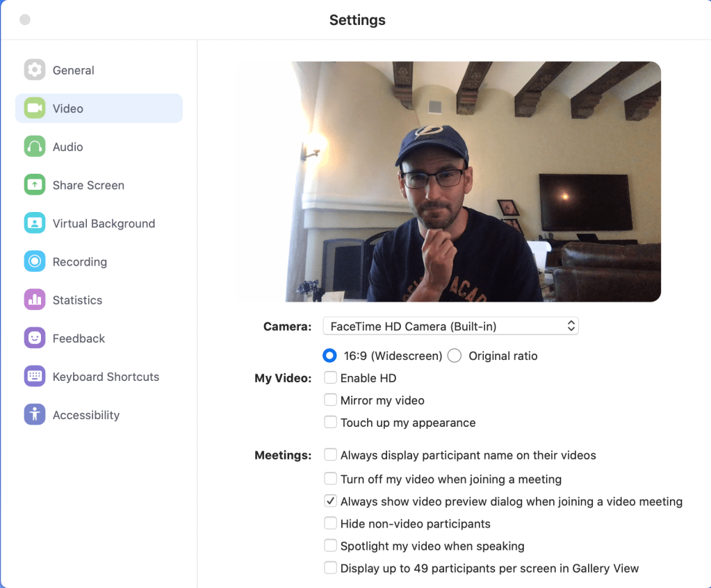
Task: Open the Camera selection dropdown
Action: pyautogui.click(x=450, y=326)
